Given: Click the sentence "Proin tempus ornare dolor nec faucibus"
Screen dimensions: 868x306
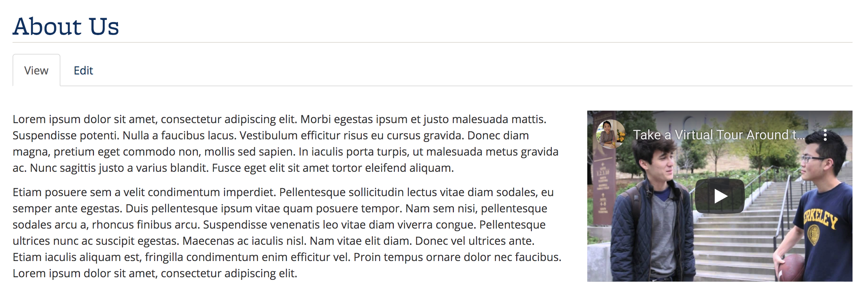Looking at the screenshot, I should tap(458, 257).
